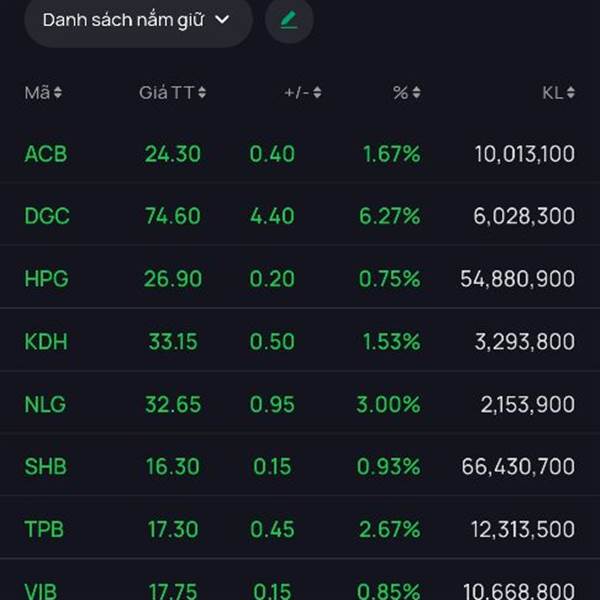This screenshot has width=600, height=600.
Task: Select the KDH stock ticker
Action: click(46, 342)
